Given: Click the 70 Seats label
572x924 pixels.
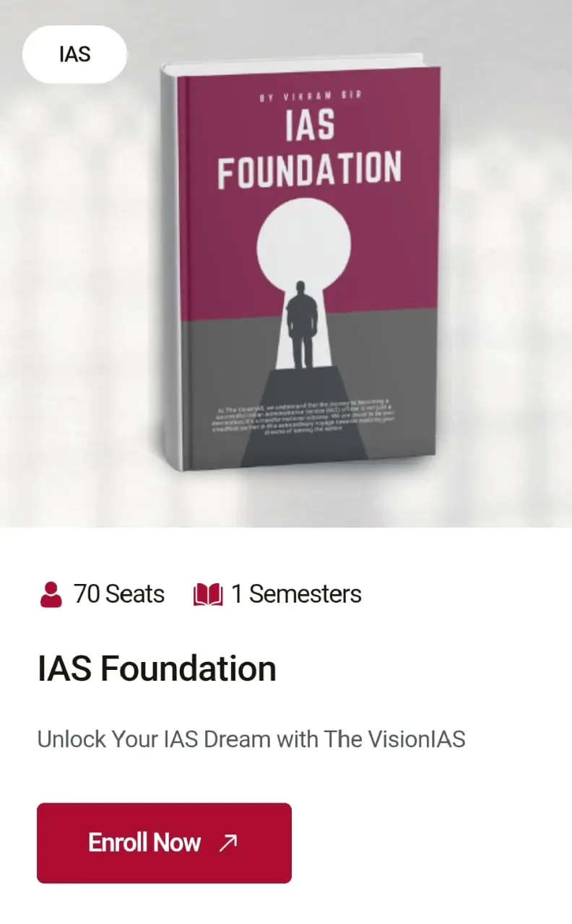Looking at the screenshot, I should [118, 593].
